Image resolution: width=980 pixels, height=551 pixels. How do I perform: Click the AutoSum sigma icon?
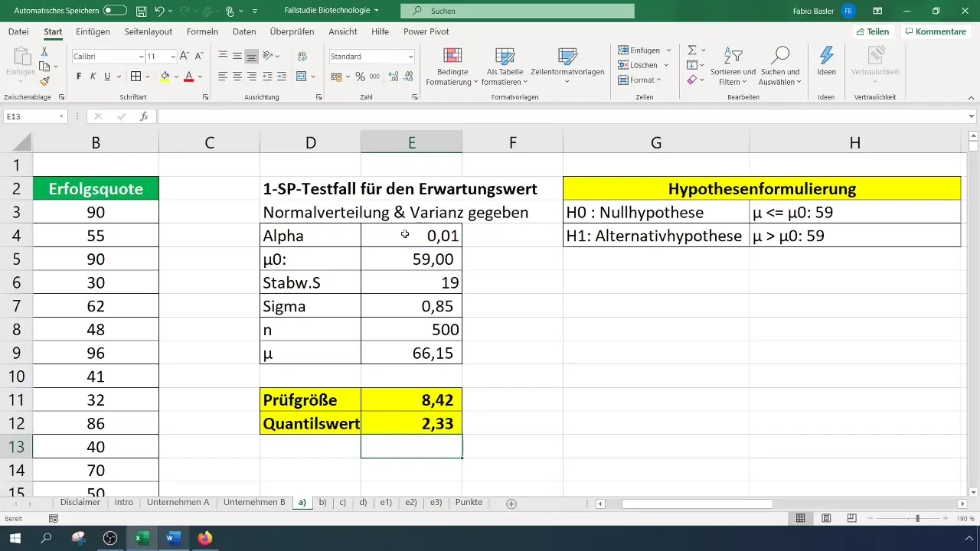click(x=691, y=51)
